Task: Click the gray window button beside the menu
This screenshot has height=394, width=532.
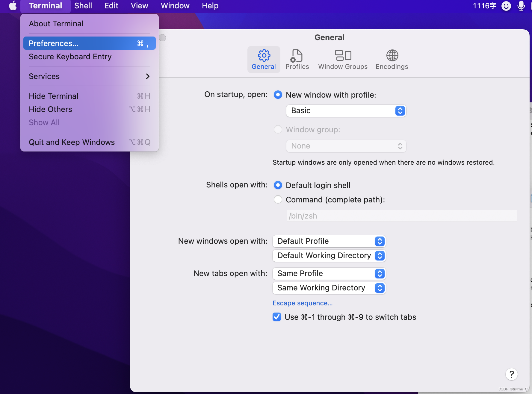Action: pos(162,38)
